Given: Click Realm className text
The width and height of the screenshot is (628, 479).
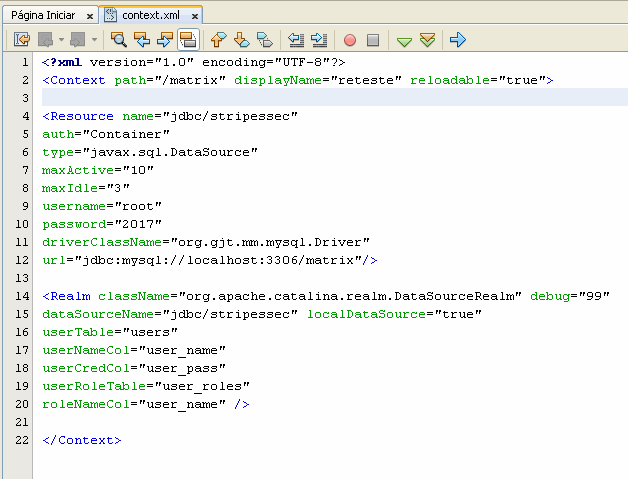Looking at the screenshot, I should (282, 296).
